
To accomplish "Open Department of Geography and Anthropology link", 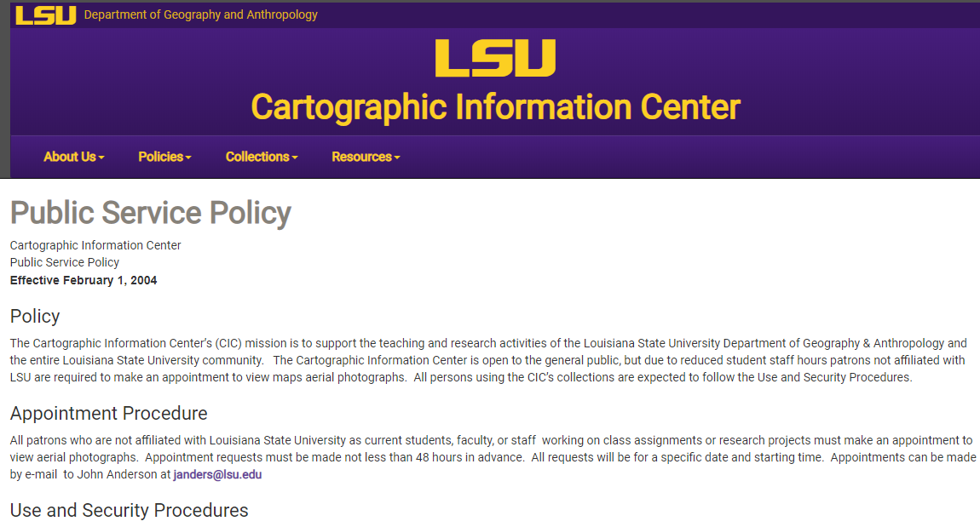I will pyautogui.click(x=200, y=14).
